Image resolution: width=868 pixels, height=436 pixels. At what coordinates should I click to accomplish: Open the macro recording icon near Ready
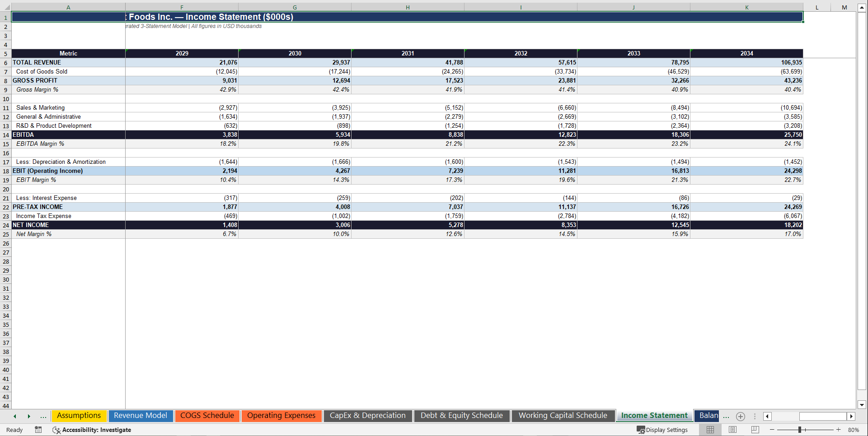click(38, 430)
